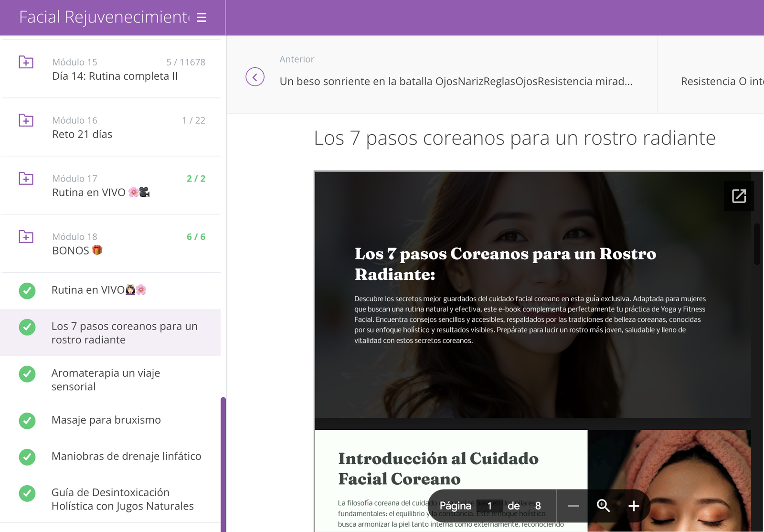Viewport: 764px width, 532px height.
Task: Toggle completion check for Rutina en VIVO
Action: (x=27, y=290)
